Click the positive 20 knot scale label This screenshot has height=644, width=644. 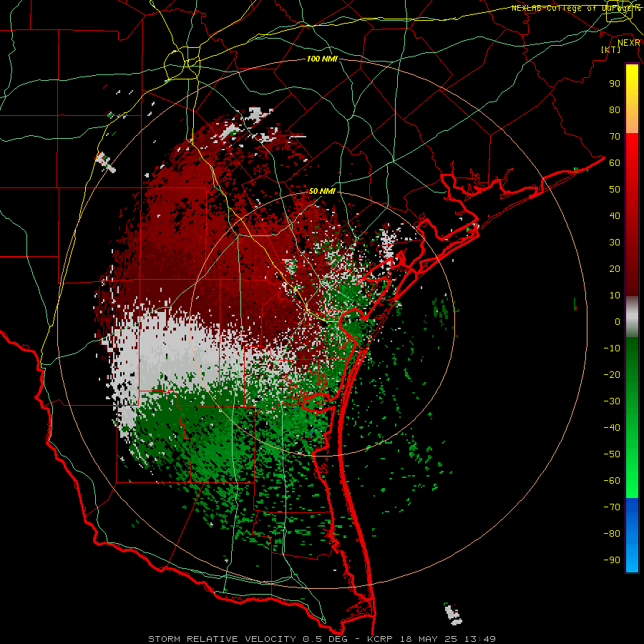click(x=615, y=269)
